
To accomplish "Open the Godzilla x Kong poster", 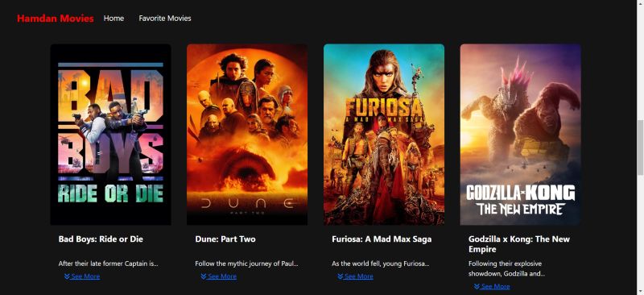I will [x=520, y=135].
